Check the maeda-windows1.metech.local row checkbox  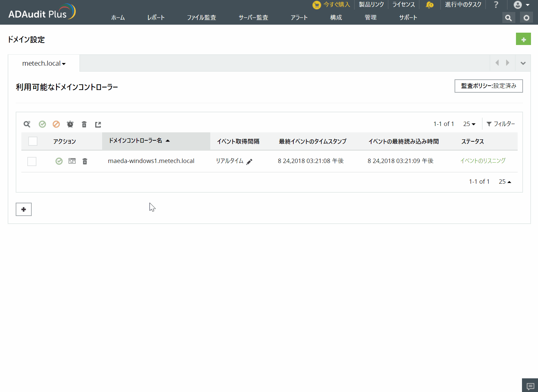click(32, 161)
